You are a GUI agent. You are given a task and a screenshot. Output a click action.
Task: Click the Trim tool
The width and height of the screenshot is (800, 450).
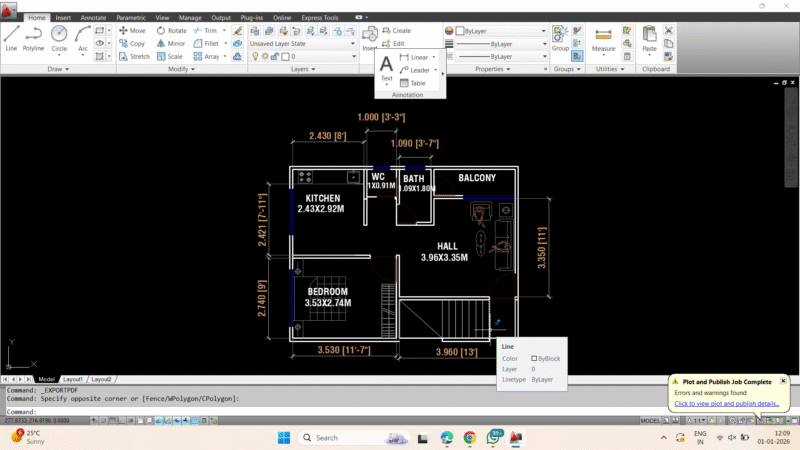pos(206,31)
